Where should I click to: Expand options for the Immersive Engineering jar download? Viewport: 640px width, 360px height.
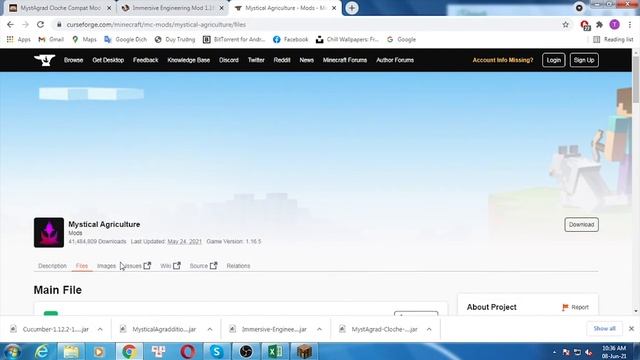point(319,329)
